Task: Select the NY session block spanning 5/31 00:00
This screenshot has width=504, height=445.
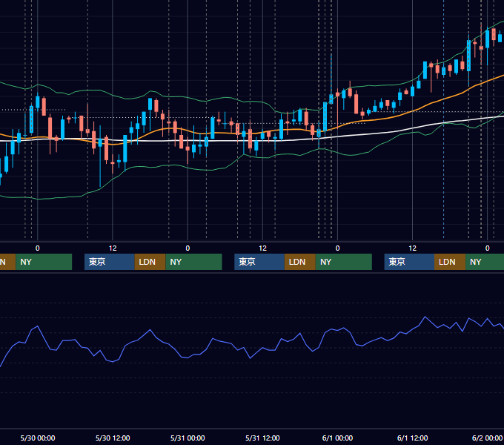Action: click(194, 262)
